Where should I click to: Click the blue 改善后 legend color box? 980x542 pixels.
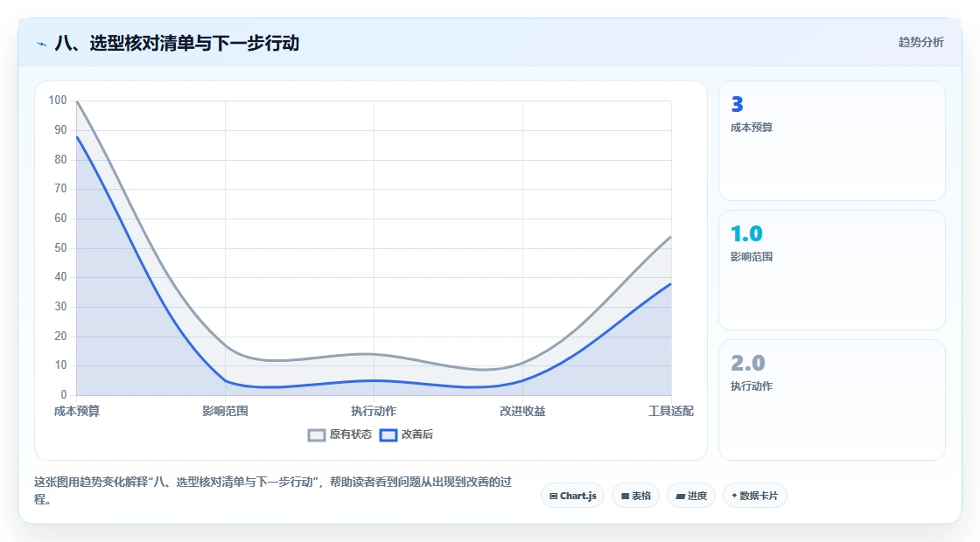click(x=388, y=435)
